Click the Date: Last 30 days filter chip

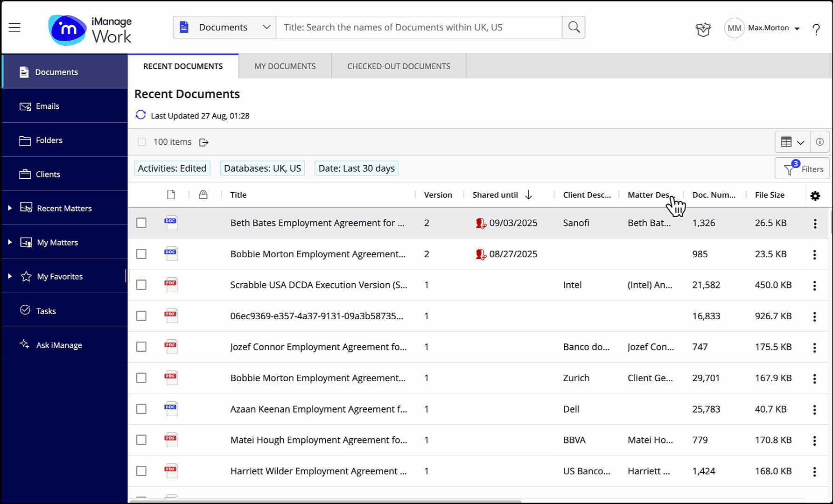(356, 168)
